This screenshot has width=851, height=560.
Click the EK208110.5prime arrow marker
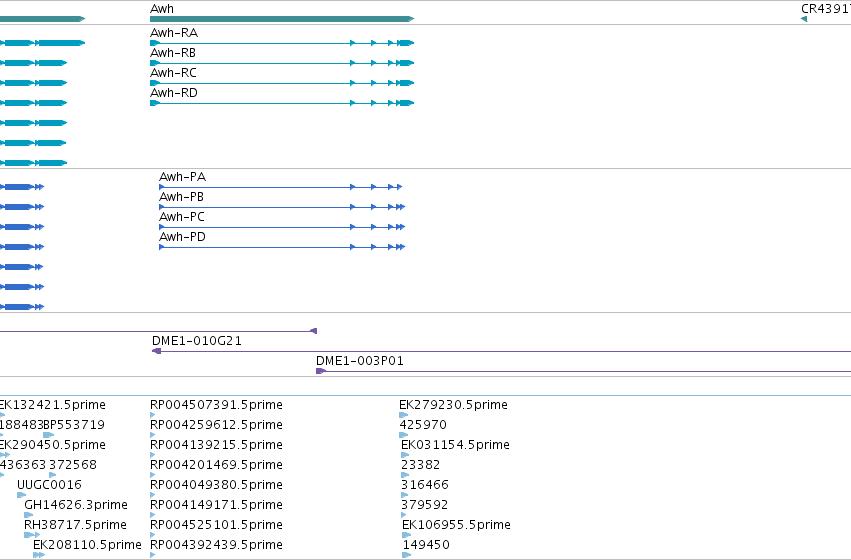39,555
